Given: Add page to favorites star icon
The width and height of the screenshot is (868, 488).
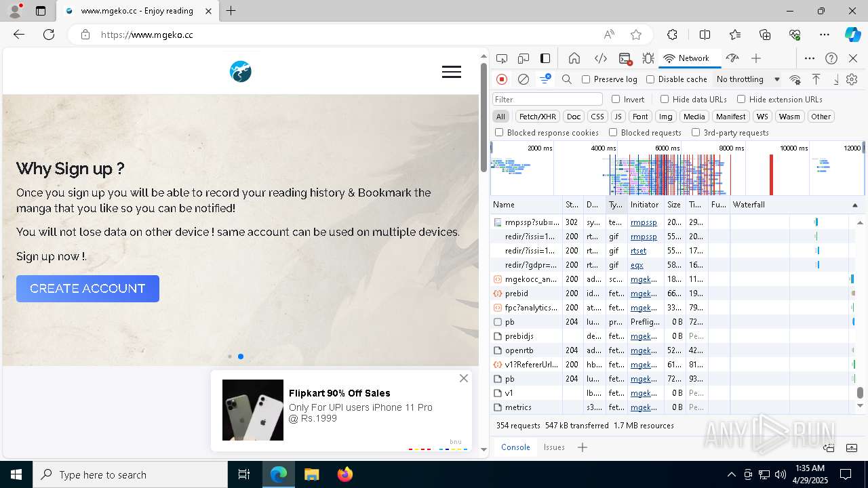Looking at the screenshot, I should pos(635,35).
